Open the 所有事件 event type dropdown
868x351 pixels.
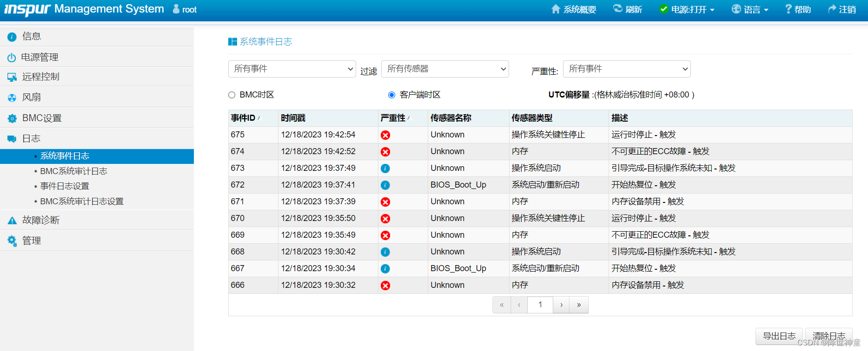click(292, 69)
